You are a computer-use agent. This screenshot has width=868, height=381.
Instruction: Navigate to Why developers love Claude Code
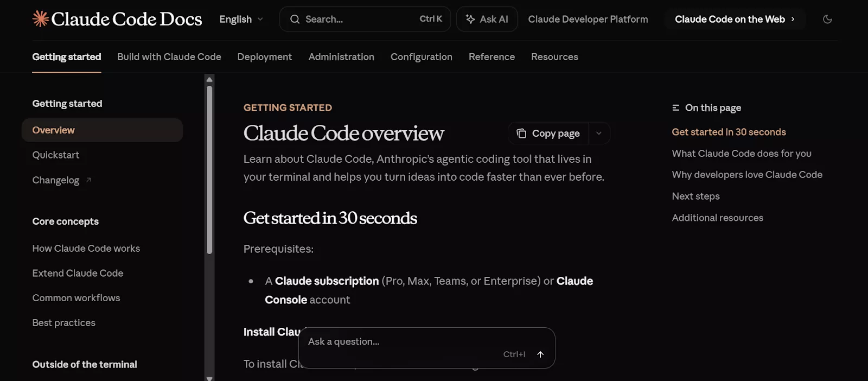click(x=747, y=174)
